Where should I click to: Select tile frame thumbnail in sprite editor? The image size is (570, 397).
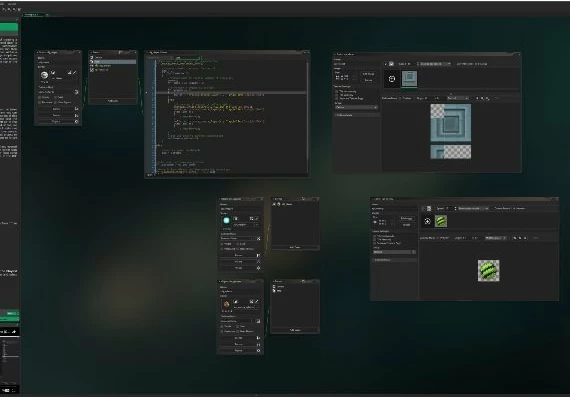pyautogui.click(x=409, y=79)
